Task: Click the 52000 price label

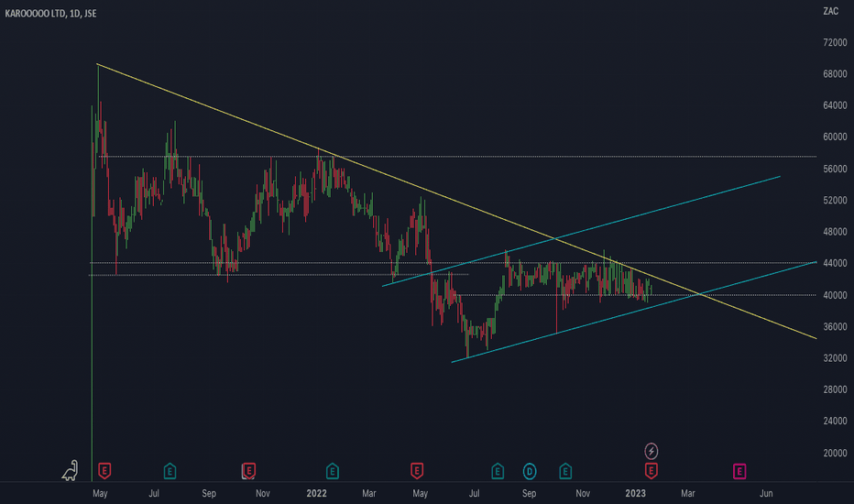Action: [835, 201]
